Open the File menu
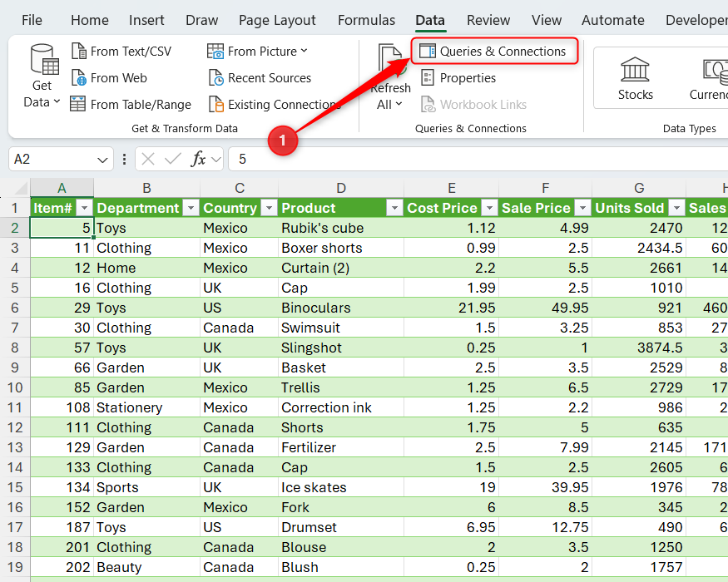 tap(32, 20)
